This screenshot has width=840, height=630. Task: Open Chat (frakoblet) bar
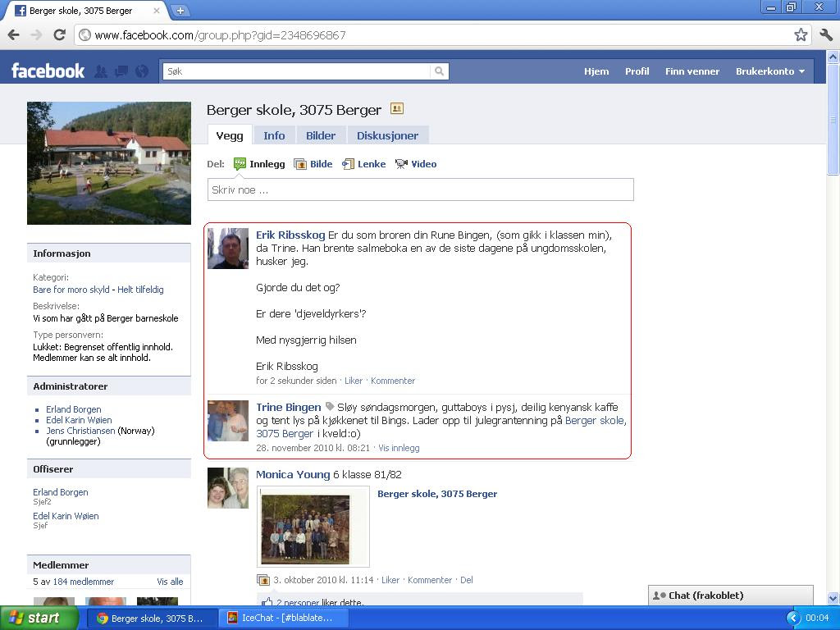tap(731, 596)
